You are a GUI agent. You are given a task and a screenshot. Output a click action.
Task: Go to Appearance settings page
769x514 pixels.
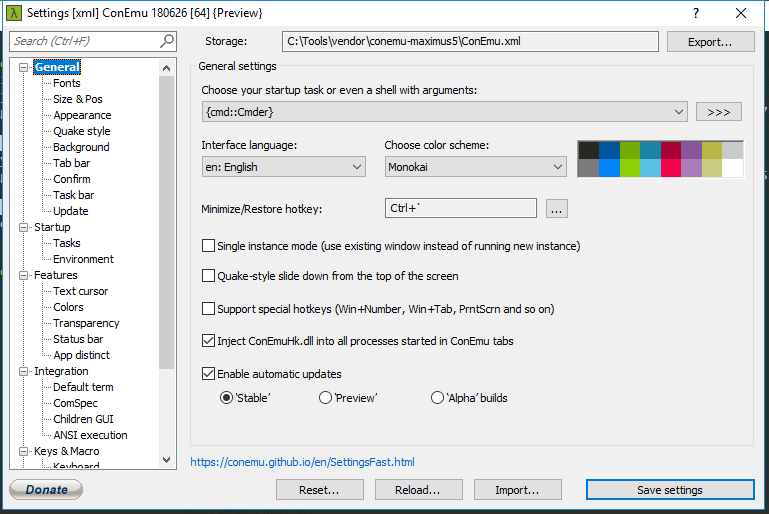coord(82,115)
